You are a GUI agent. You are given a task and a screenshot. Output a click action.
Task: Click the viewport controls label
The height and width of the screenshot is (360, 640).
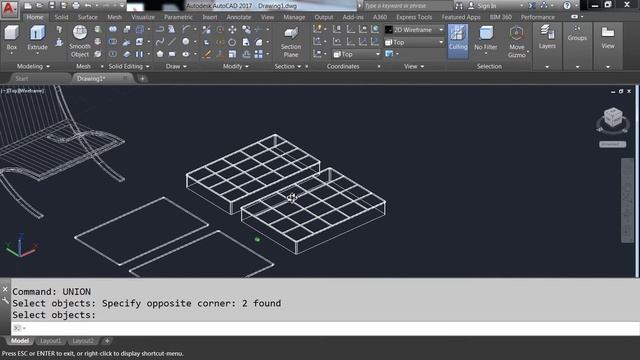coord(23,91)
